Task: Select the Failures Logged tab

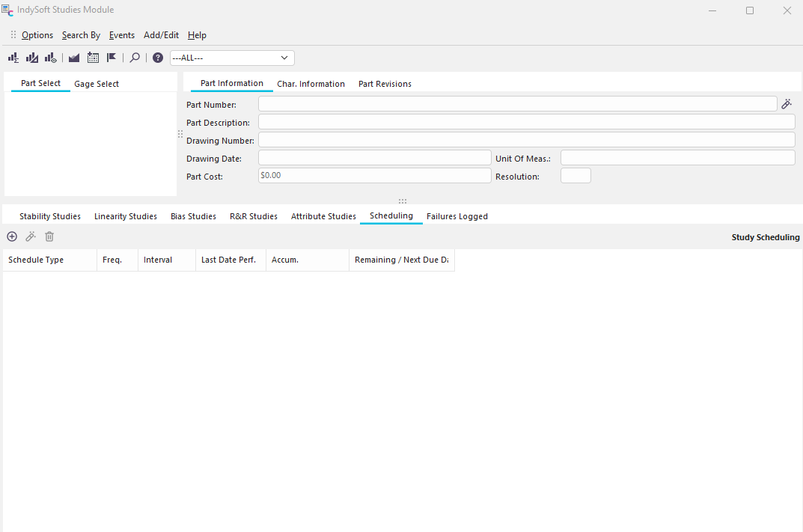Action: point(457,216)
